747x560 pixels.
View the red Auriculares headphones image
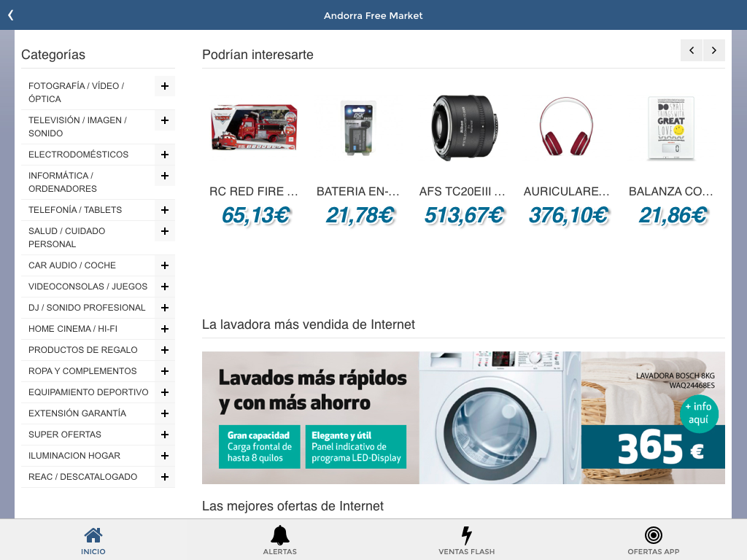[567, 127]
